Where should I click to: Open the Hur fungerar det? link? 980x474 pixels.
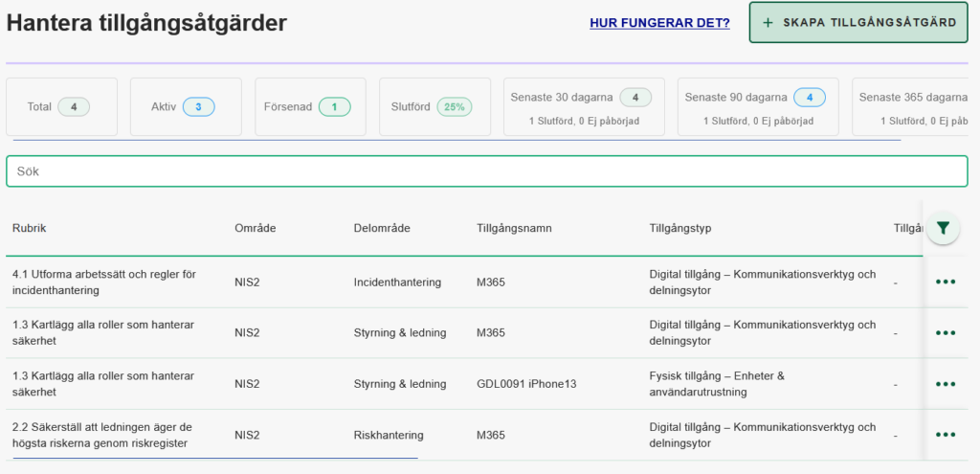659,23
